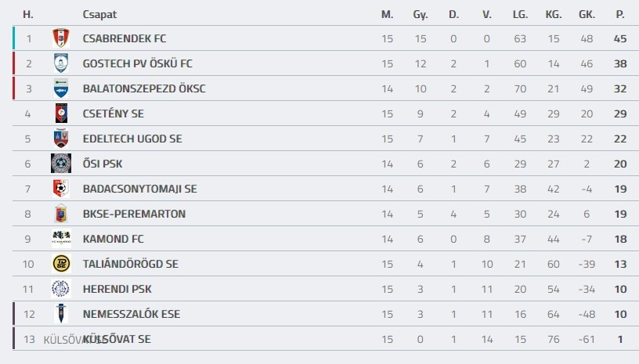Click the Taliándörögd SE round logo
Screen dimensions: 639x364
[60, 264]
